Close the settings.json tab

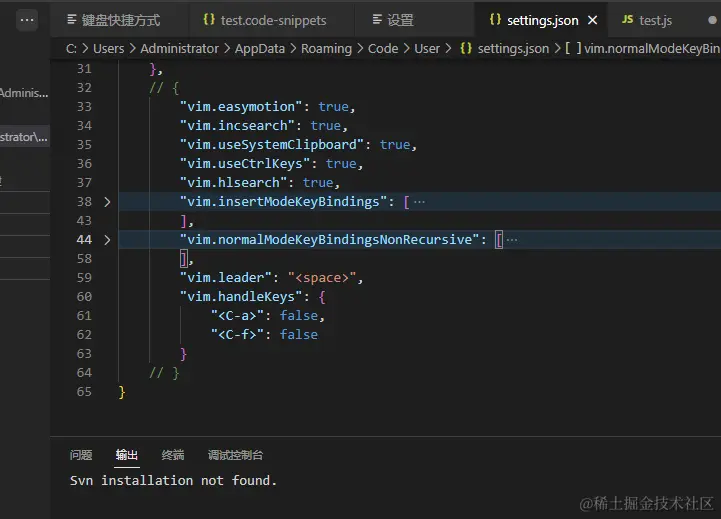click(593, 20)
